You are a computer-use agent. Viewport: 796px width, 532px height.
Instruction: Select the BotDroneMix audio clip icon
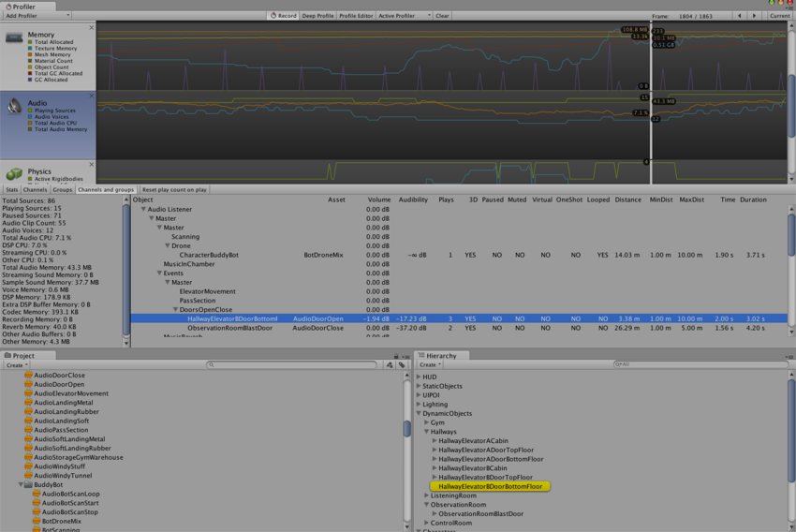(x=36, y=521)
